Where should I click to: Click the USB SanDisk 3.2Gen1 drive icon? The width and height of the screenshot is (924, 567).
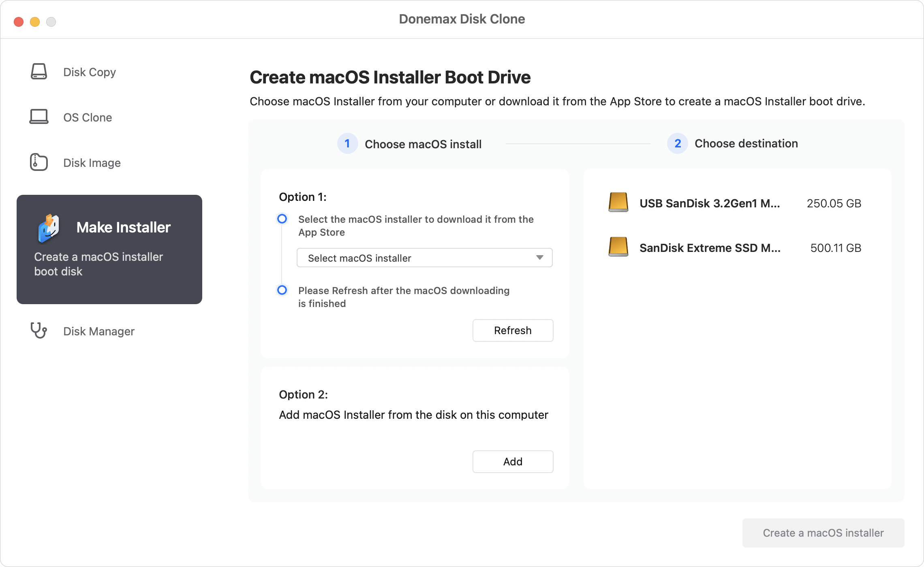coord(618,203)
